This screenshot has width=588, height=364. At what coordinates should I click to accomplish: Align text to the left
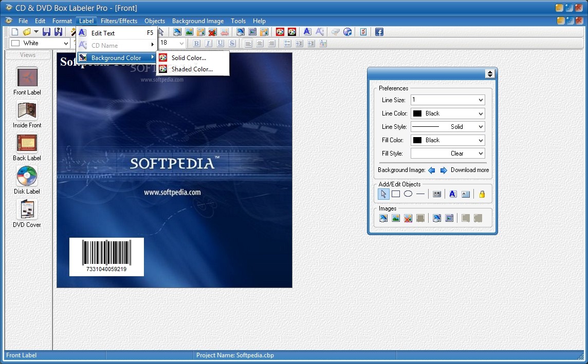point(248,44)
